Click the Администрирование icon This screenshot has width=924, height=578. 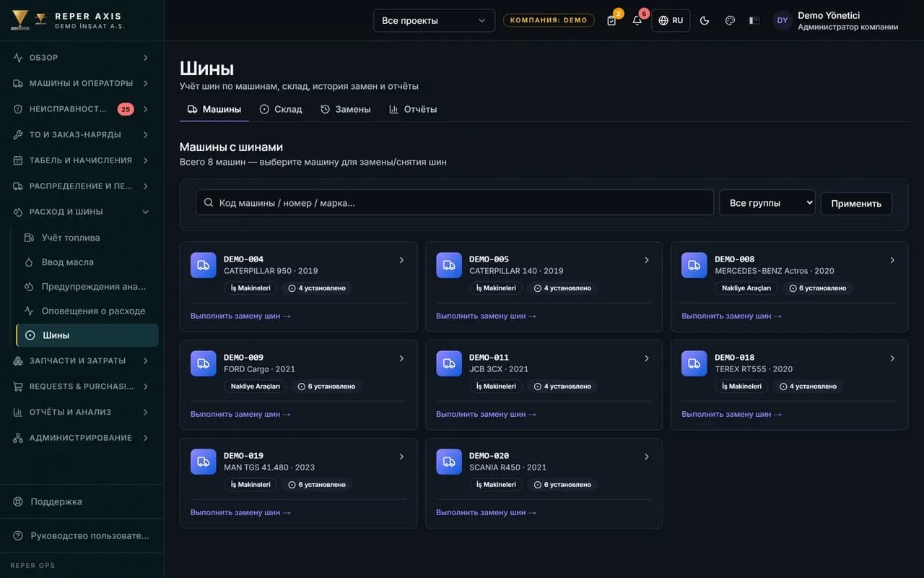(18, 438)
